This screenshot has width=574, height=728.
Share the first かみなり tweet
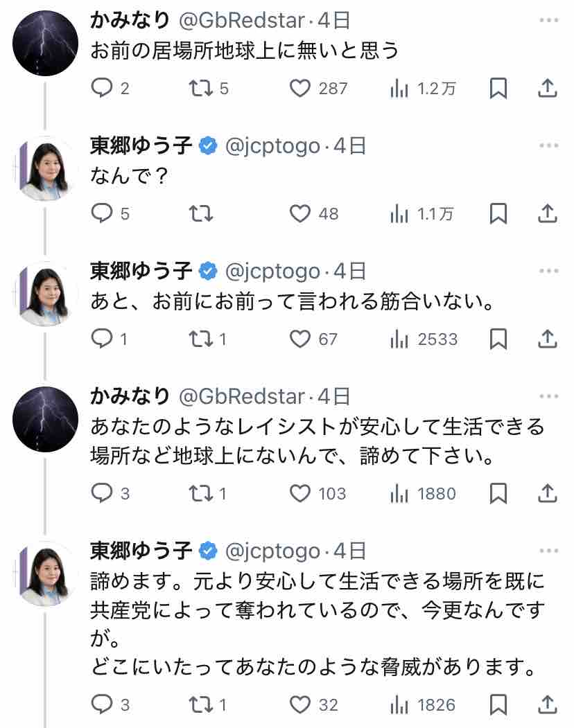(548, 89)
